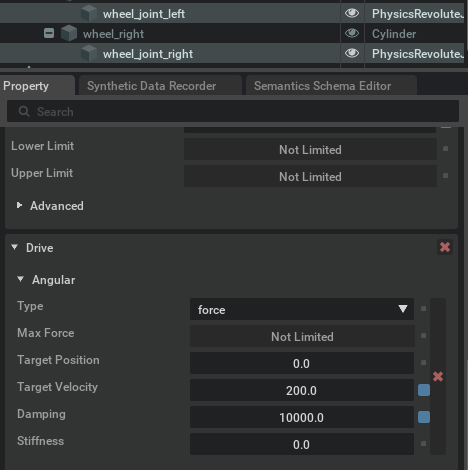Screen dimensions: 468x470
Task: Remove the Drive component with red X
Action: [445, 247]
